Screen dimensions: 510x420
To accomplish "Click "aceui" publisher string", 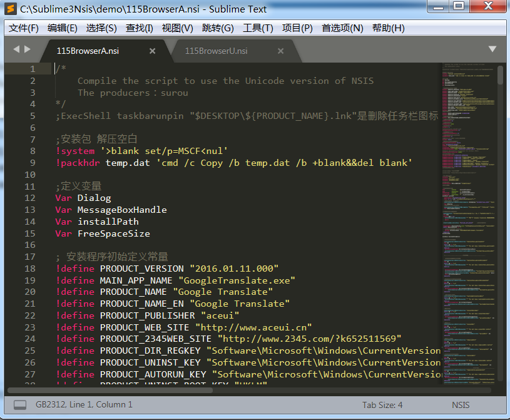I will 220,315.
